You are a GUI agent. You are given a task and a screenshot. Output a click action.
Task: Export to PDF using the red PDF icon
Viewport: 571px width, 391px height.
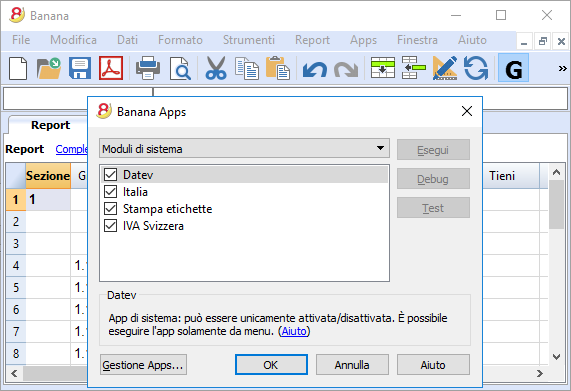pyautogui.click(x=111, y=68)
